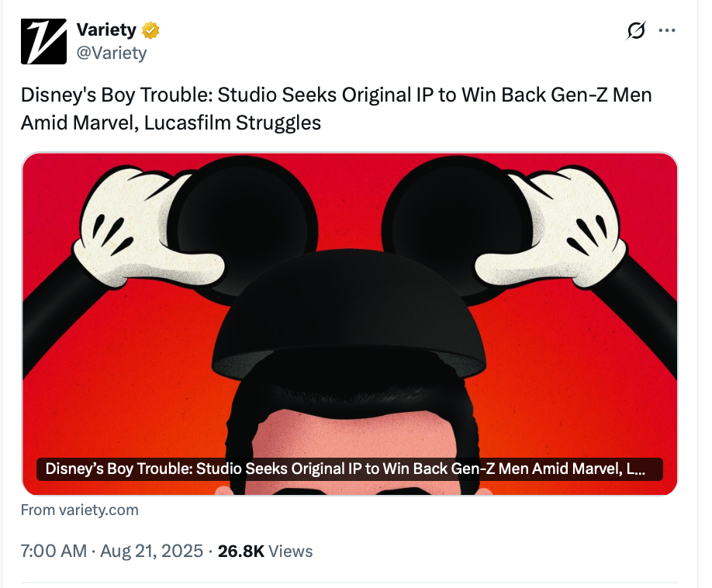Open the Variety profile avatar logo

click(43, 41)
